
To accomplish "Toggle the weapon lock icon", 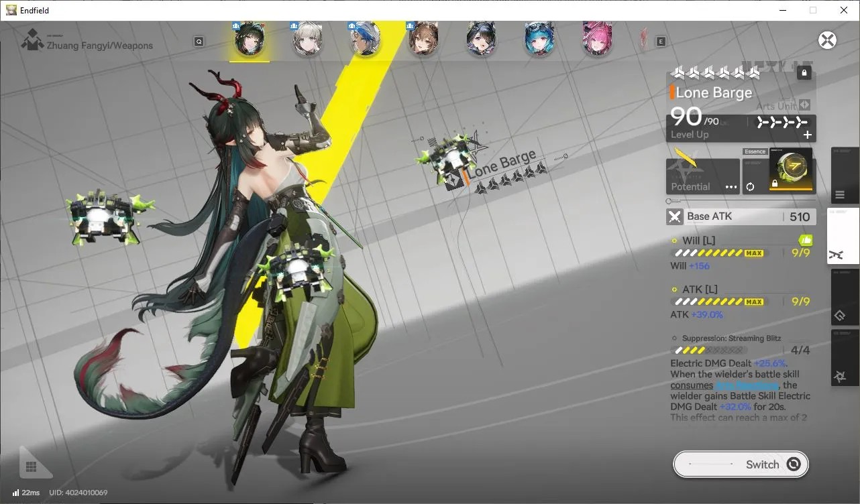I will point(804,72).
